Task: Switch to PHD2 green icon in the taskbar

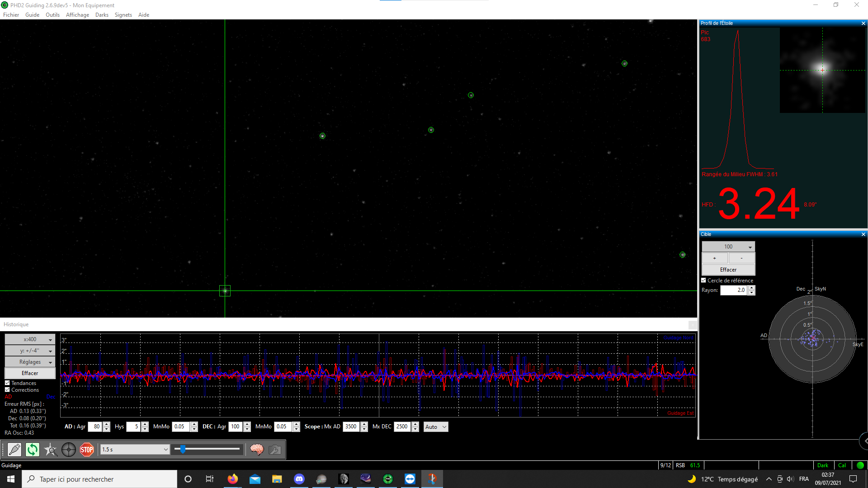Action: pos(388,479)
